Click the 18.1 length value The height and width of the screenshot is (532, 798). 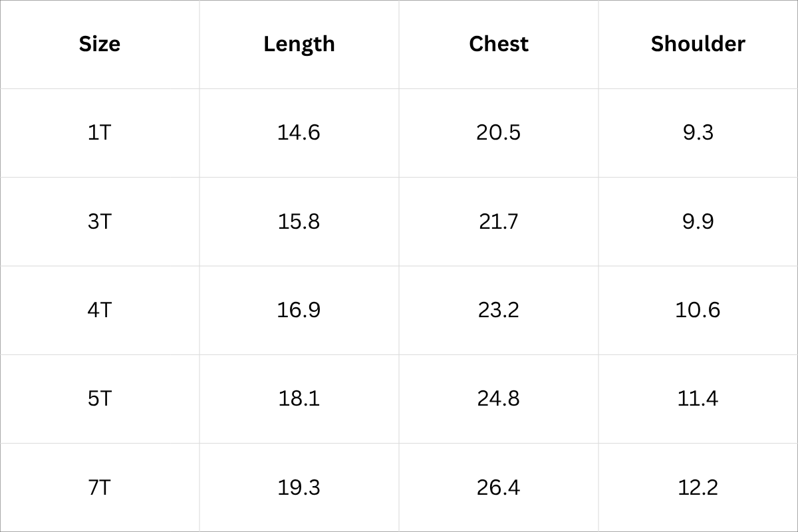click(299, 398)
